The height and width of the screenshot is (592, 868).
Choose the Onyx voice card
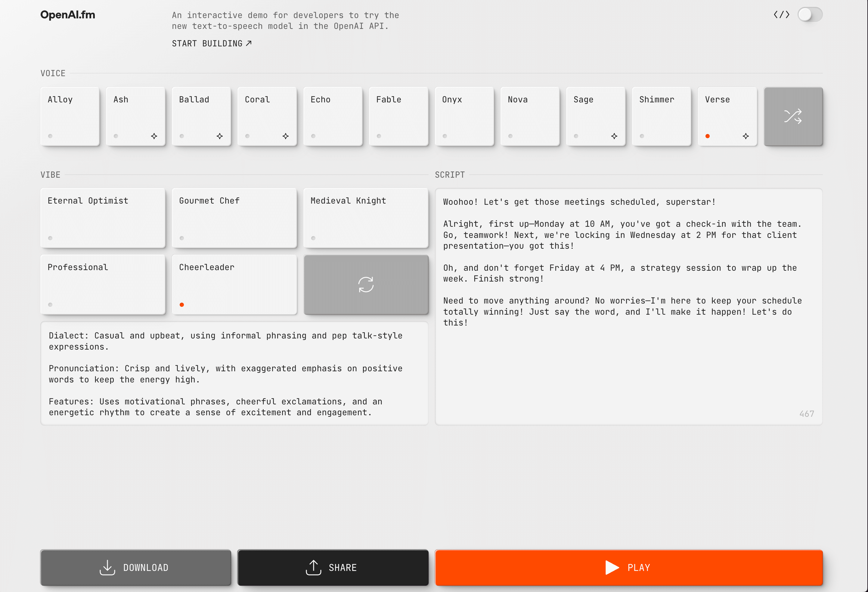point(464,116)
